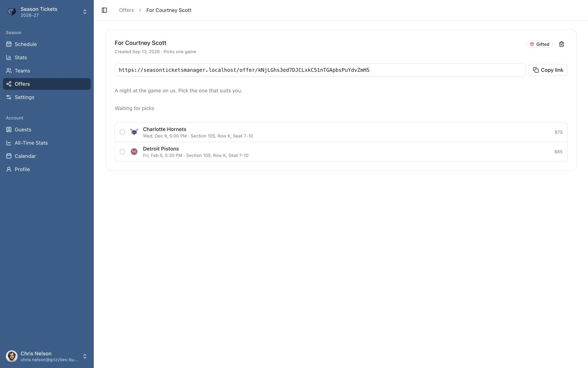Screen dimensions: 588x368
Task: Select the Charlotte Hornets radio button
Action: [x=122, y=132]
